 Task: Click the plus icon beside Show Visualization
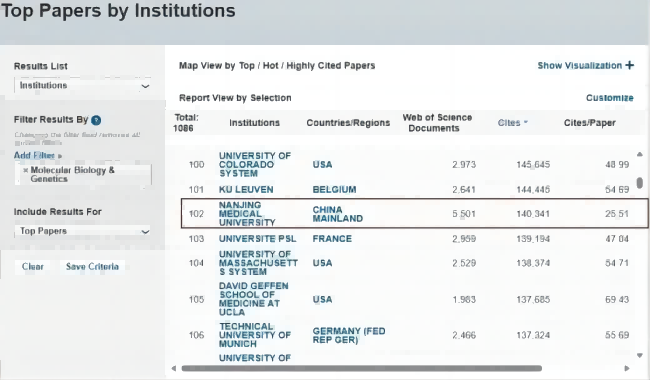(630, 65)
